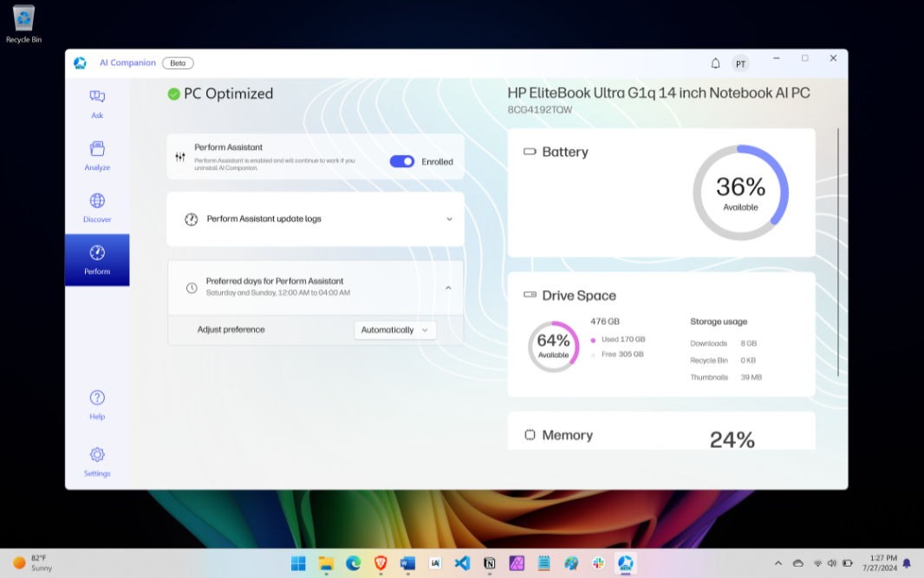Open the Settings page
Screen dimensions: 924x578
97,462
